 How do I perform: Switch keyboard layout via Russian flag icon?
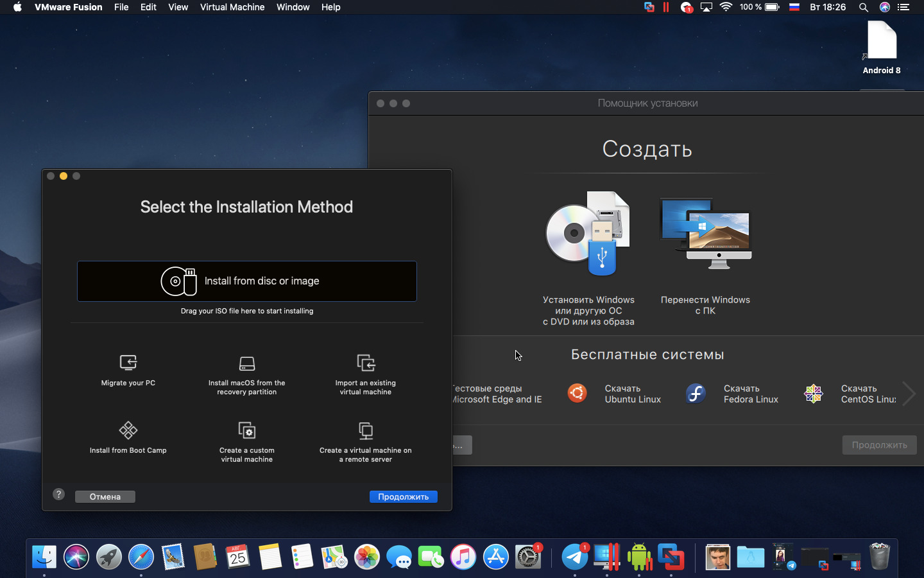794,7
